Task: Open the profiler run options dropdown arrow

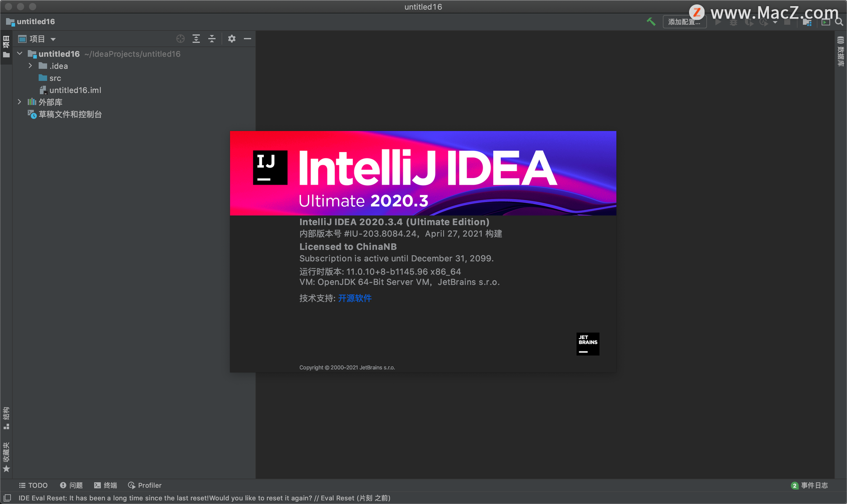Action: (775, 22)
